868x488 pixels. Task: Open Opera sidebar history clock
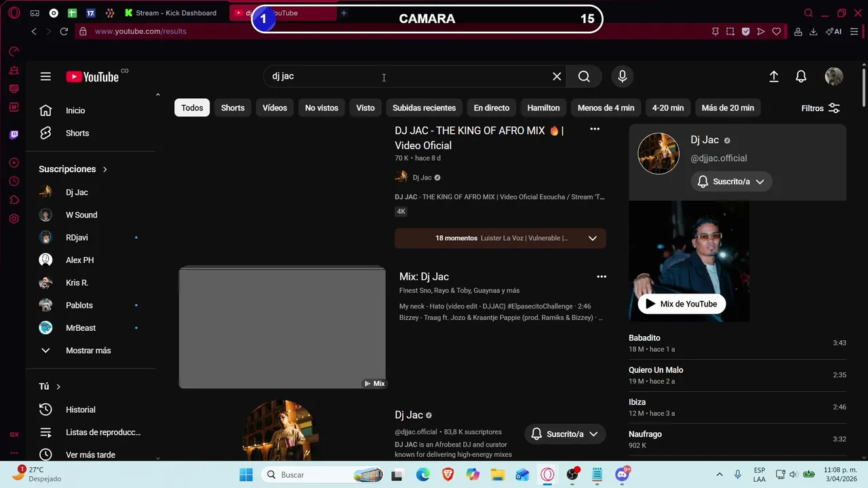(14, 181)
